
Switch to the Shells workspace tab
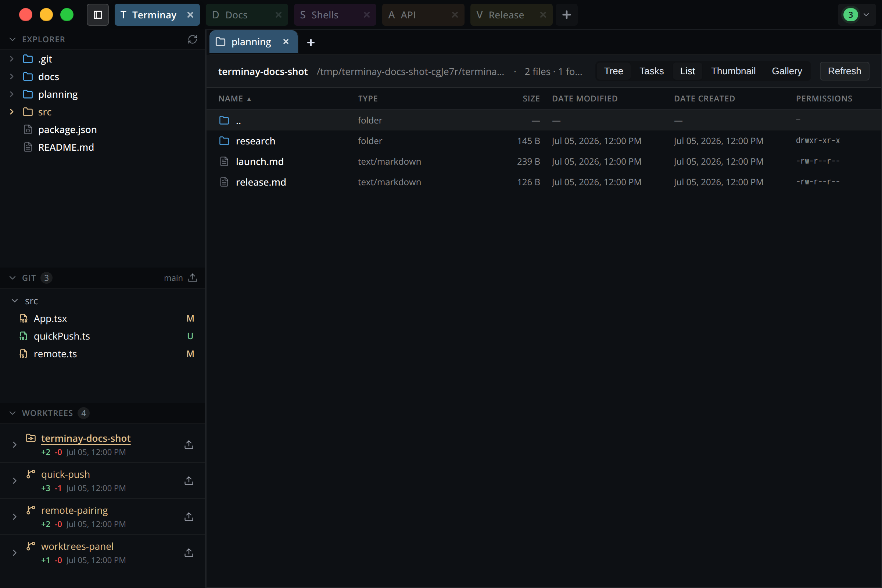pos(335,15)
